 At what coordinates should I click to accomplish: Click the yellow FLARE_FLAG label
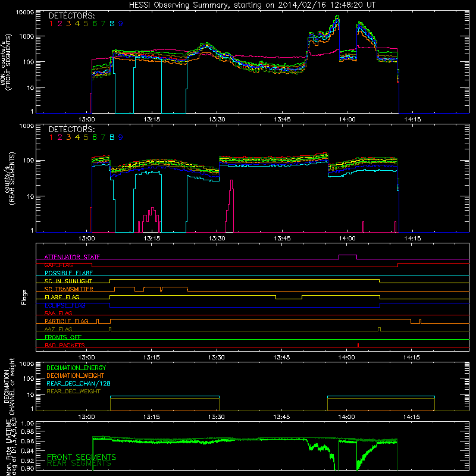[62, 297]
